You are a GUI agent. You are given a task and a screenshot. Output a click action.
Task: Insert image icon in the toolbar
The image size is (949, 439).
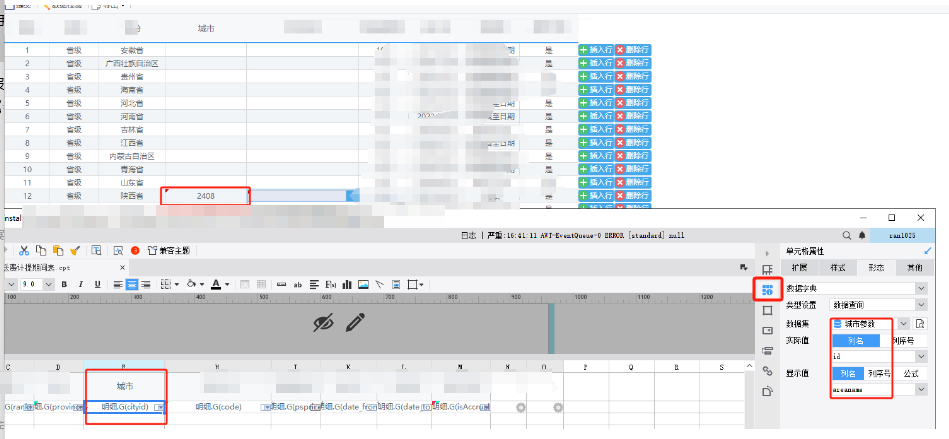363,284
